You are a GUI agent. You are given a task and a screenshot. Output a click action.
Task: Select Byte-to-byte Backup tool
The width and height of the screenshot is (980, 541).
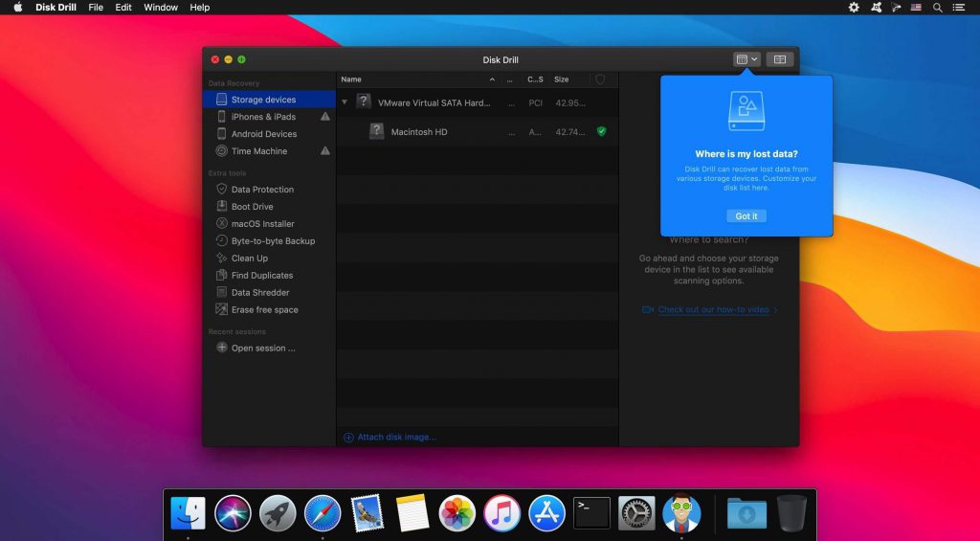coord(272,241)
